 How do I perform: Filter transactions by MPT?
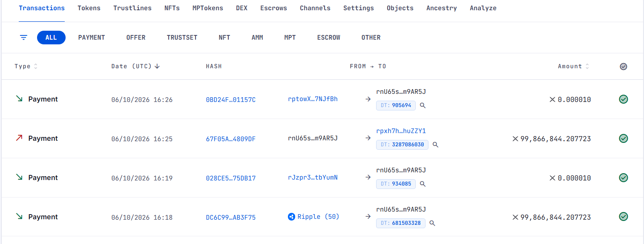click(290, 38)
